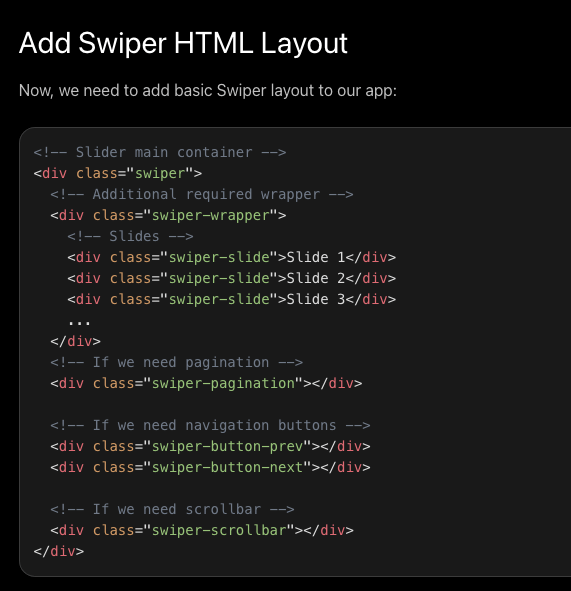Viewport: 571px width, 591px height.
Task: Select the "swiper-scrollbar" class string
Action: pos(219,530)
